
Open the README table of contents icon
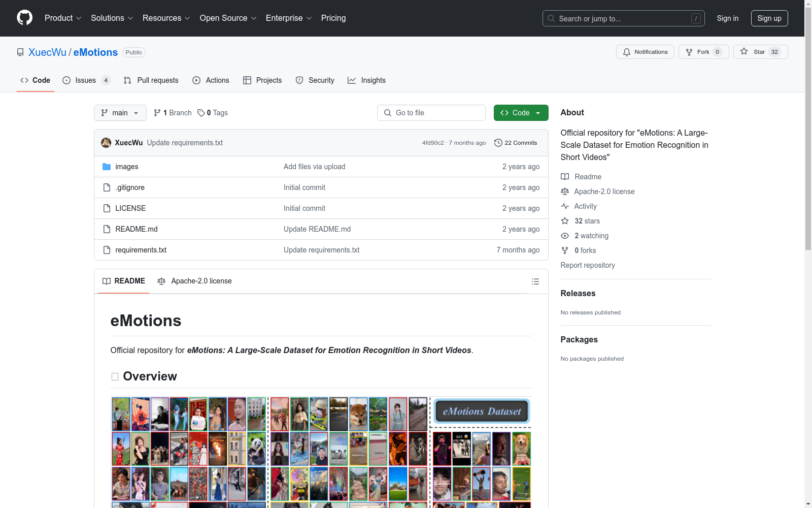[535, 281]
